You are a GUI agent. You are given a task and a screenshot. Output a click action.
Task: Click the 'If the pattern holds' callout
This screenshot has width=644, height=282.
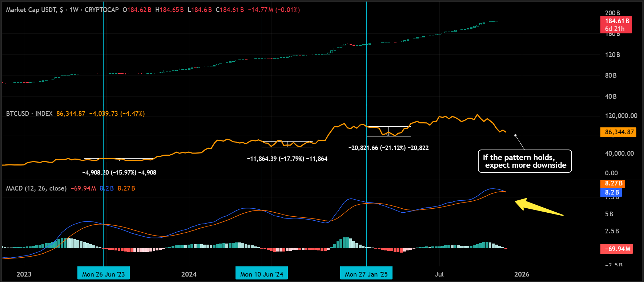524,161
